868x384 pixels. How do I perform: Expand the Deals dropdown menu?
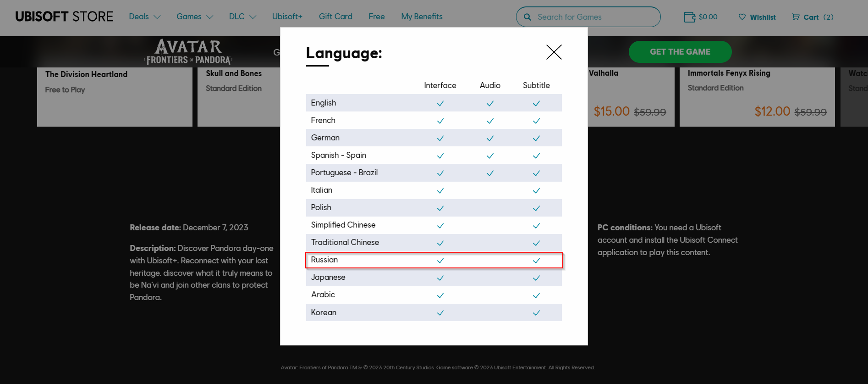click(145, 17)
